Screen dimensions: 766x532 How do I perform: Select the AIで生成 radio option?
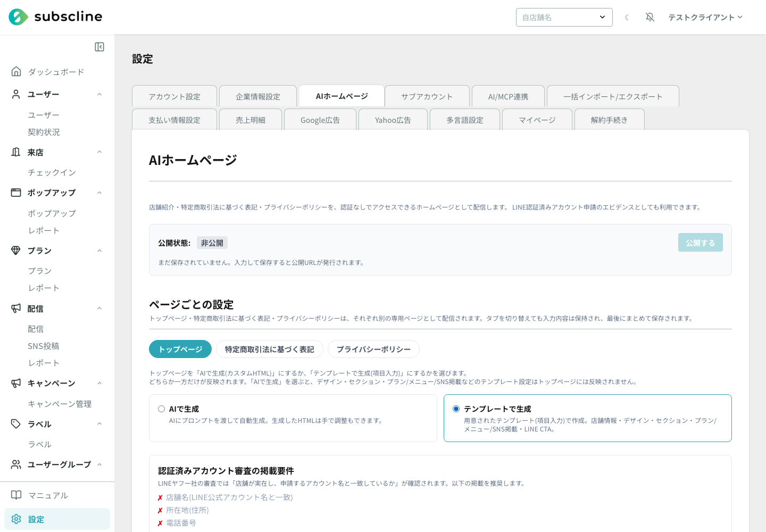coord(161,409)
